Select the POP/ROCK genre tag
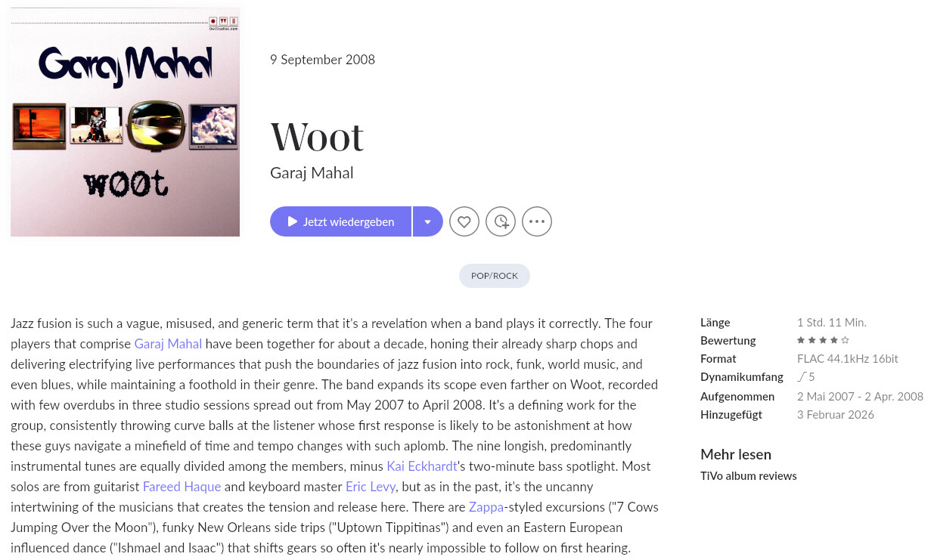Image resolution: width=934 pixels, height=560 pixels. (x=495, y=276)
